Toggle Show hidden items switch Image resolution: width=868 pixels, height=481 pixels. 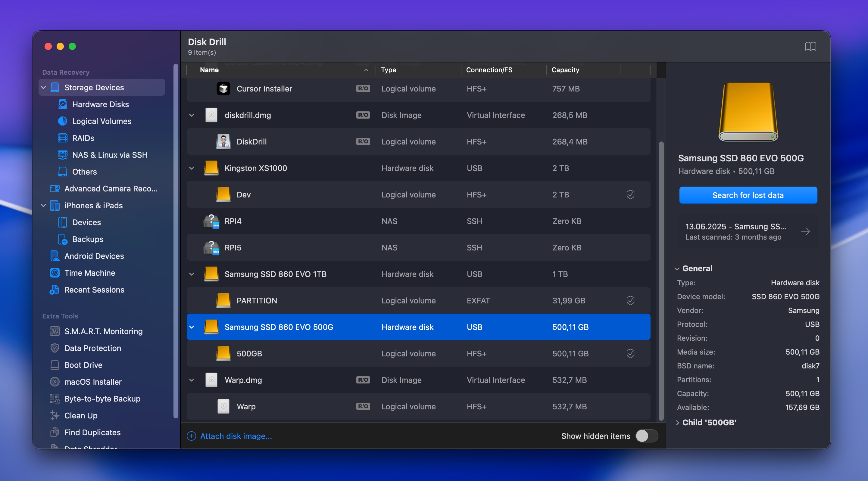point(646,436)
